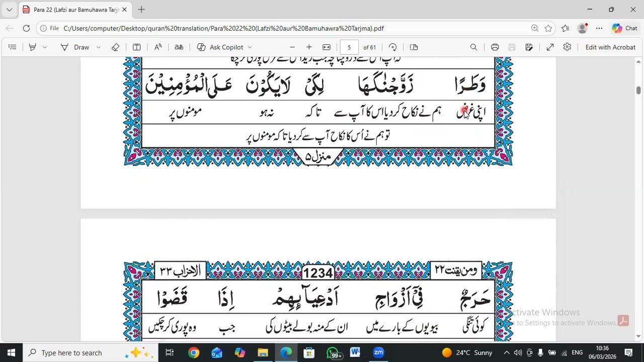Click the Ask Copilot button
The height and width of the screenshot is (362, 644).
220,47
